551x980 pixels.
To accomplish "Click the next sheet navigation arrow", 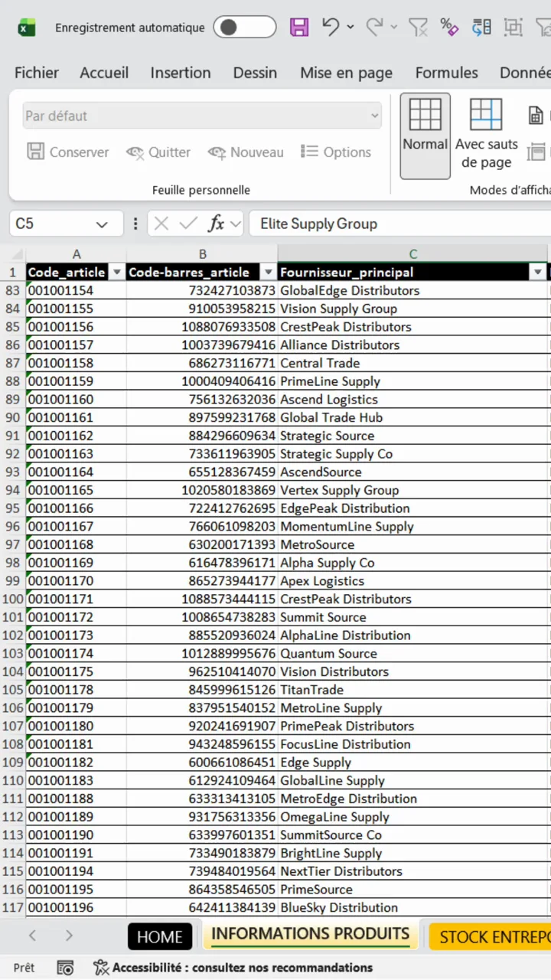I will click(69, 936).
